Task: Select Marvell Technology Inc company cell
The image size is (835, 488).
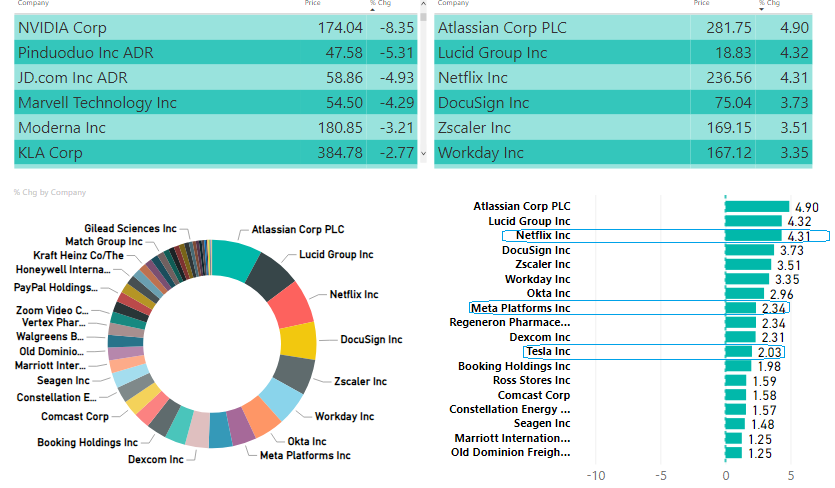Action: (97, 103)
